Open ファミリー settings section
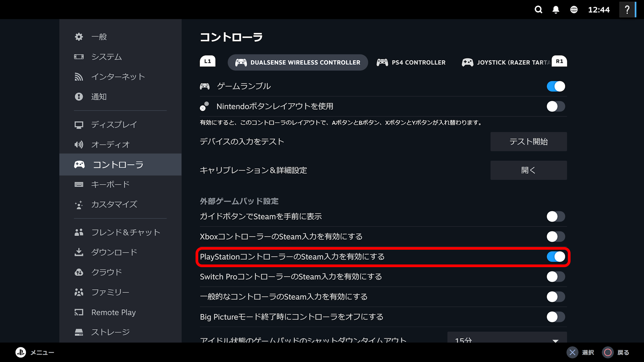644x362 pixels. click(120, 292)
